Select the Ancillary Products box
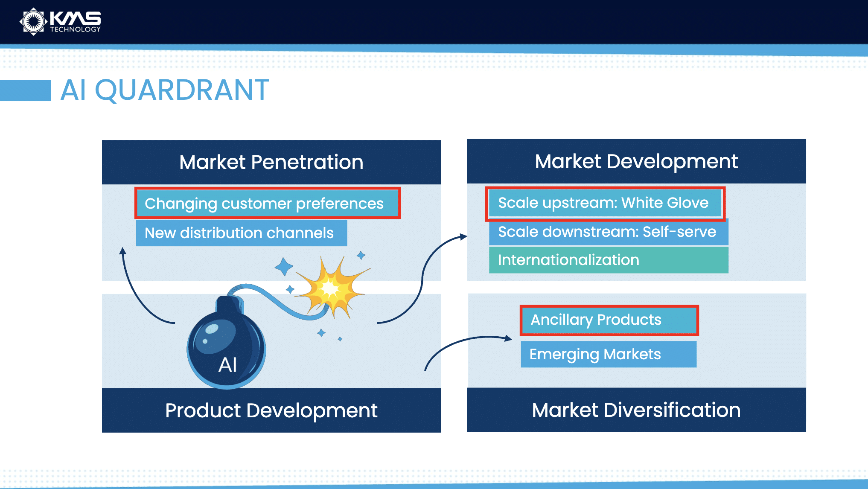868x489 pixels. pyautogui.click(x=609, y=320)
